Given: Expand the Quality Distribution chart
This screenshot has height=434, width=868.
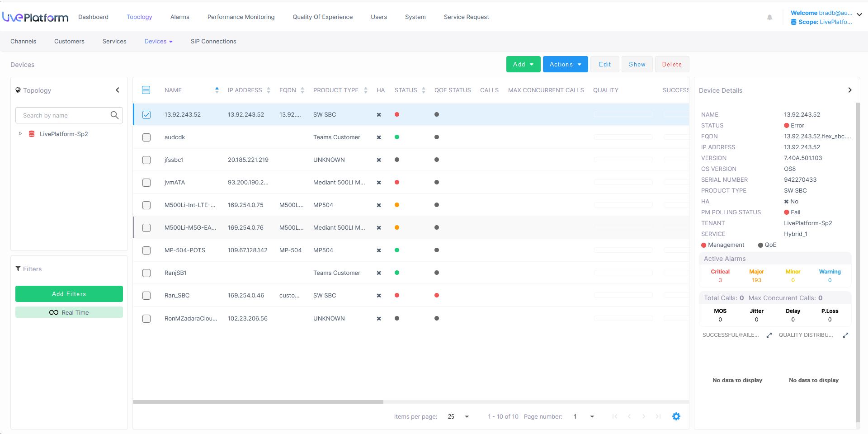Looking at the screenshot, I should click(x=845, y=335).
